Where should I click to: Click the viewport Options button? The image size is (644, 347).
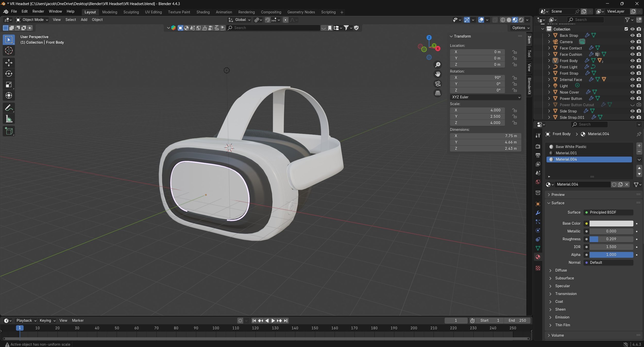(x=521, y=28)
